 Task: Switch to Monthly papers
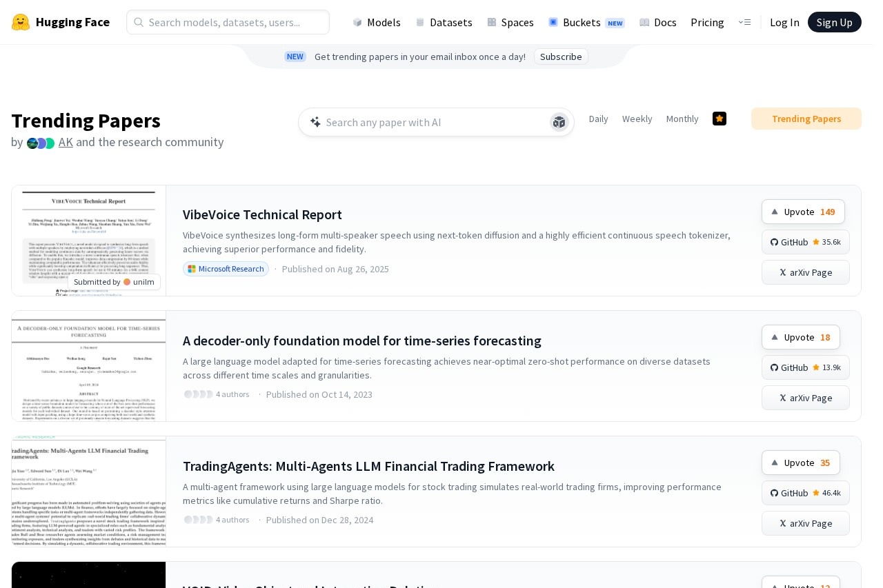pos(682,119)
